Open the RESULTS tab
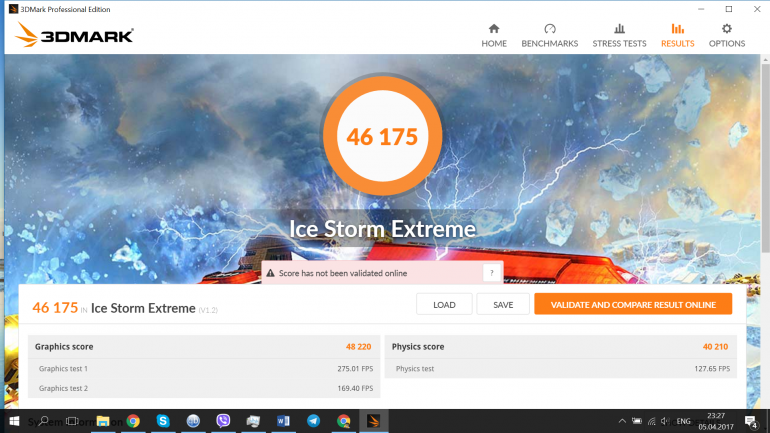 677,36
